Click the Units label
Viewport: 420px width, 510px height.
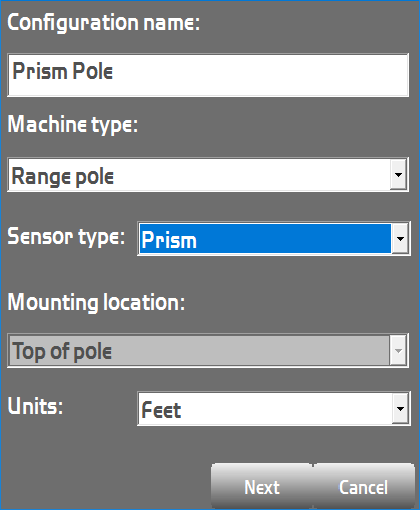(35, 406)
